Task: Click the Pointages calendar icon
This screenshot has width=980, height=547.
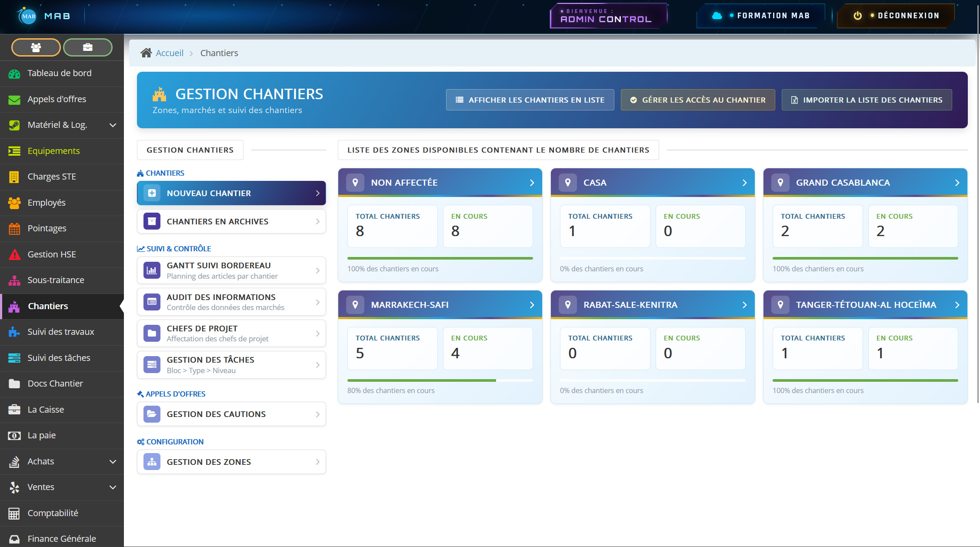Action: pyautogui.click(x=14, y=229)
